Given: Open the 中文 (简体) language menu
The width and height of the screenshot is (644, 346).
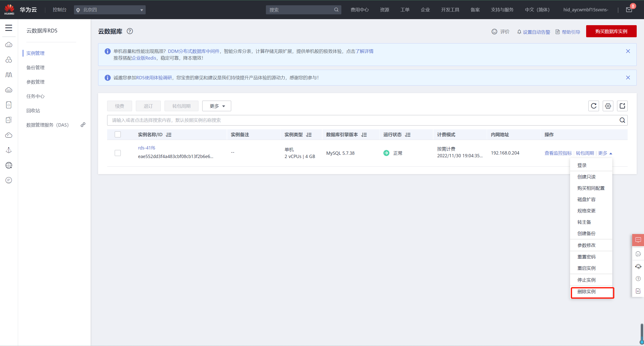Looking at the screenshot, I should click(x=537, y=10).
